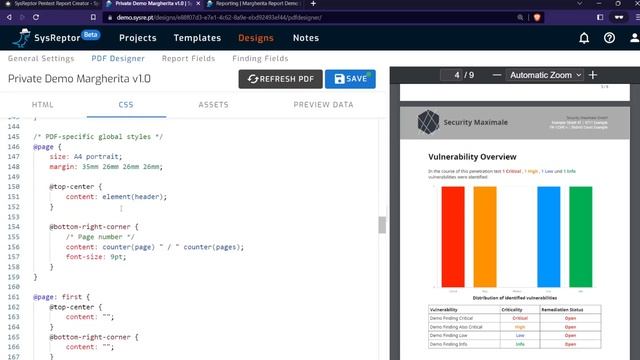Click the 'font-size: 9pt;' line
The height and width of the screenshot is (360, 640).
pyautogui.click(x=96, y=257)
